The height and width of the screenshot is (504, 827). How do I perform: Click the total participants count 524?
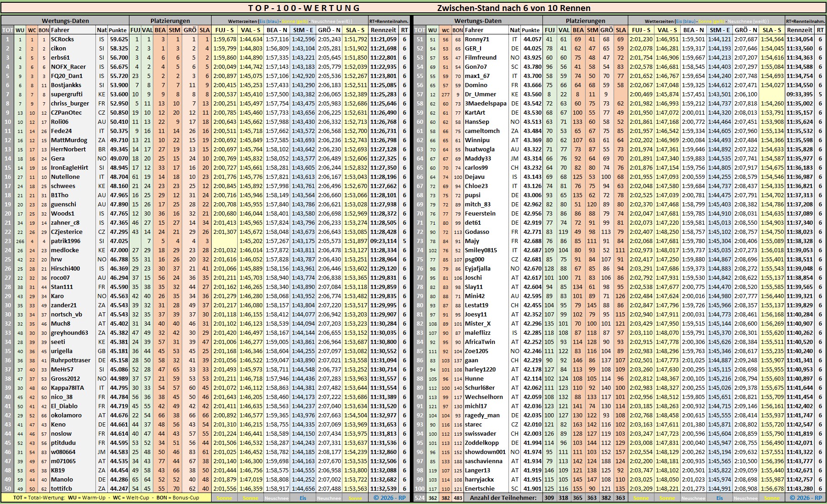tap(419, 498)
